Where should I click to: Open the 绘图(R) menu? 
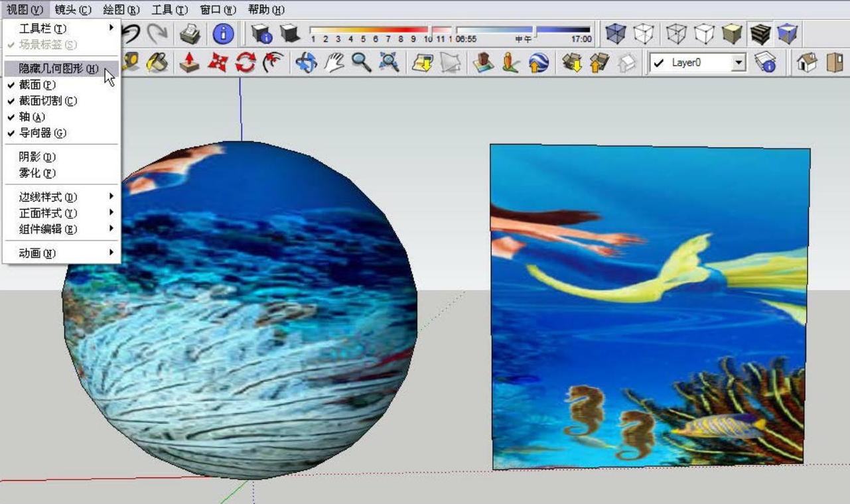coord(121,9)
